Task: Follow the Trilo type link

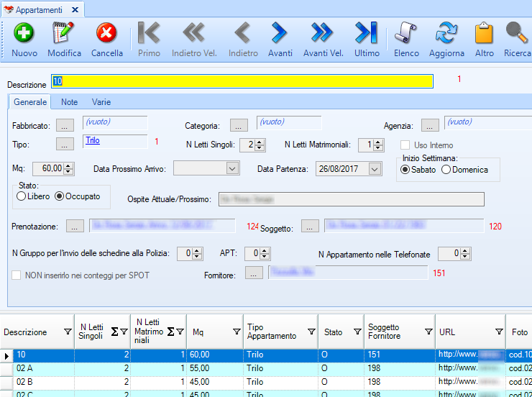Action: pyautogui.click(x=93, y=140)
